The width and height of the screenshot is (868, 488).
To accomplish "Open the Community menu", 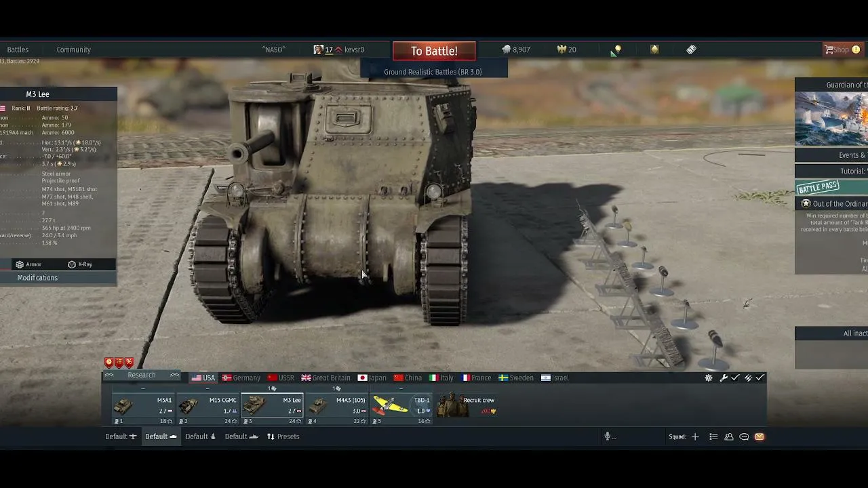I will pos(73,49).
